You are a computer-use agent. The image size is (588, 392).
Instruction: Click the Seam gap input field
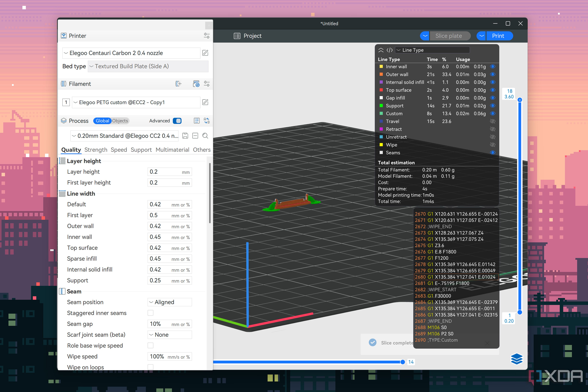click(x=170, y=324)
